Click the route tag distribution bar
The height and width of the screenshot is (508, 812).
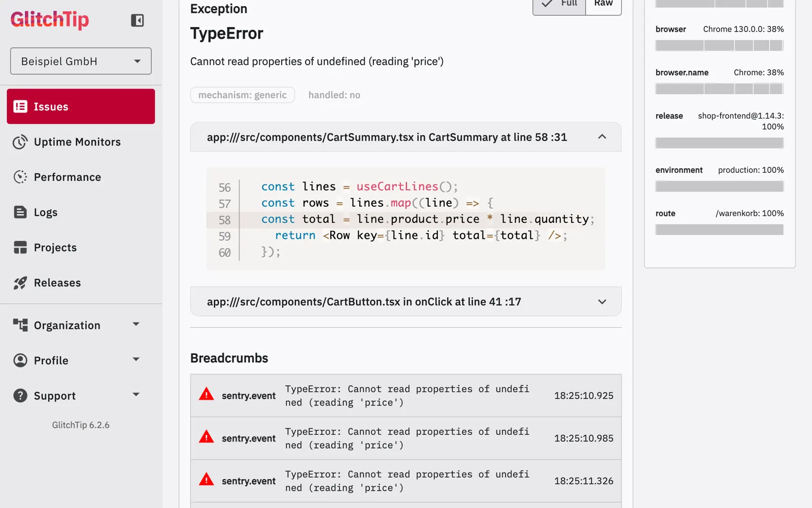720,230
